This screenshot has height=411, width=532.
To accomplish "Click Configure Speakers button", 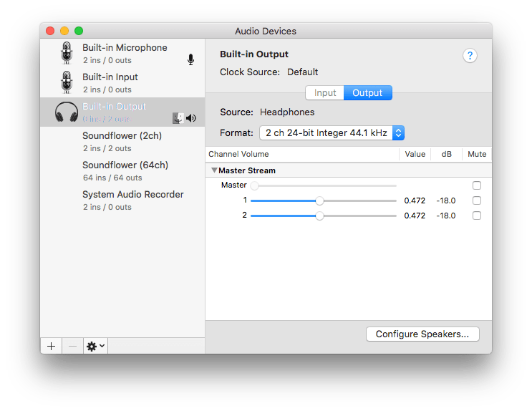I will click(x=422, y=334).
